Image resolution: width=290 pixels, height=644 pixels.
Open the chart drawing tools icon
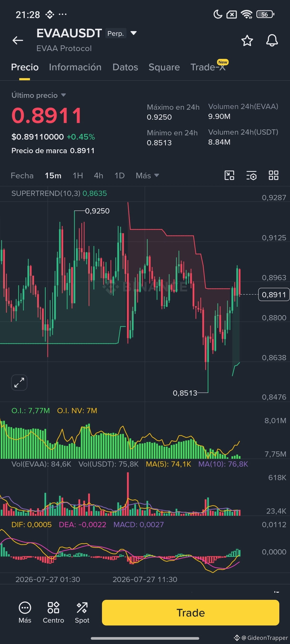(229, 175)
